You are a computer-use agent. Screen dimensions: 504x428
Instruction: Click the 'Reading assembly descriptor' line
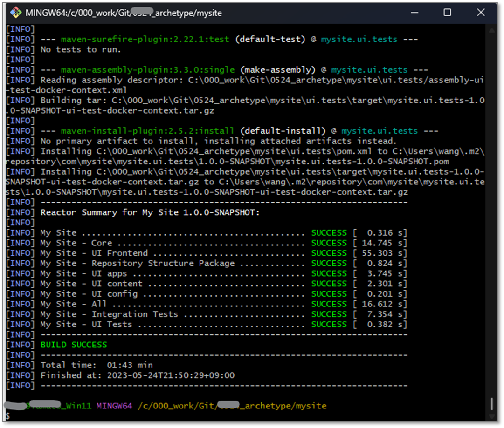pos(245,85)
